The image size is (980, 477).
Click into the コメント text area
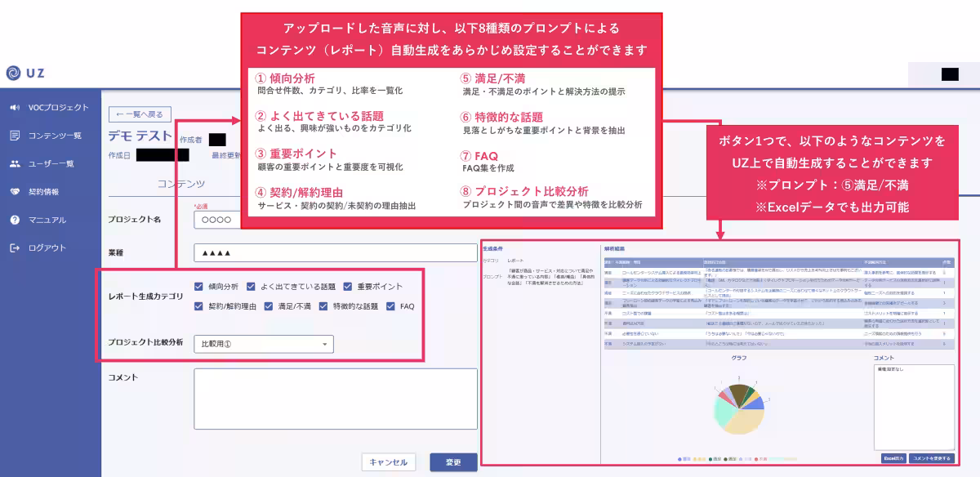[x=335, y=399]
